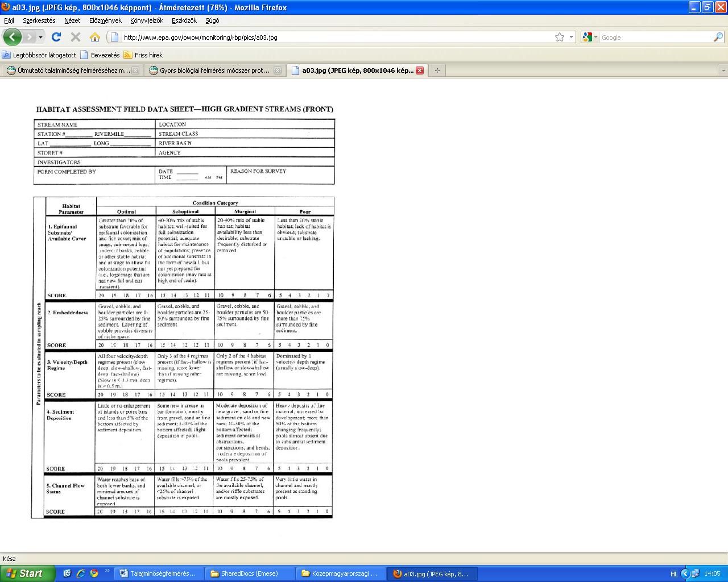Focus the Google search box
This screenshot has width=728, height=582.
656,38
